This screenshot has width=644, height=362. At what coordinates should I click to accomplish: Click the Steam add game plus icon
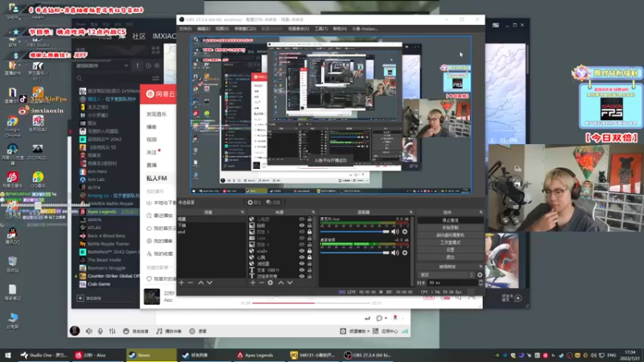(80, 298)
